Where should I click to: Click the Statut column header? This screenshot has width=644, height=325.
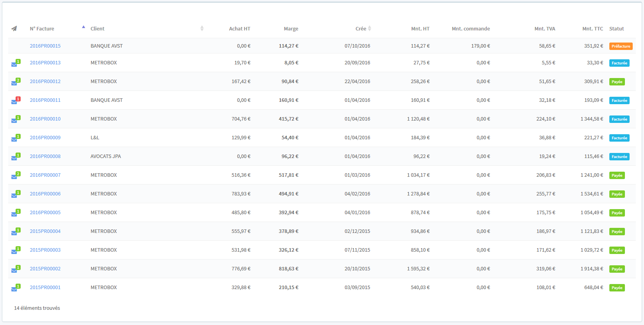(616, 28)
